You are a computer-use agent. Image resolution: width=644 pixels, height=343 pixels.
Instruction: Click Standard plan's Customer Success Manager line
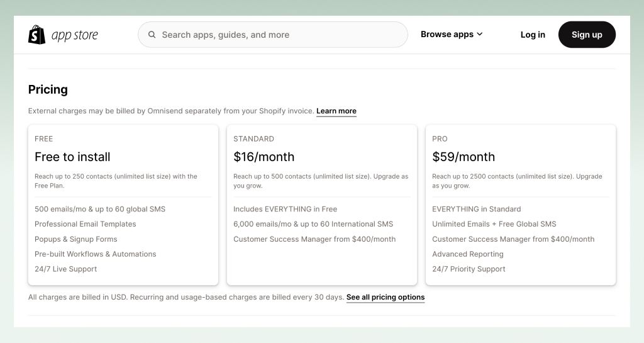(x=314, y=239)
